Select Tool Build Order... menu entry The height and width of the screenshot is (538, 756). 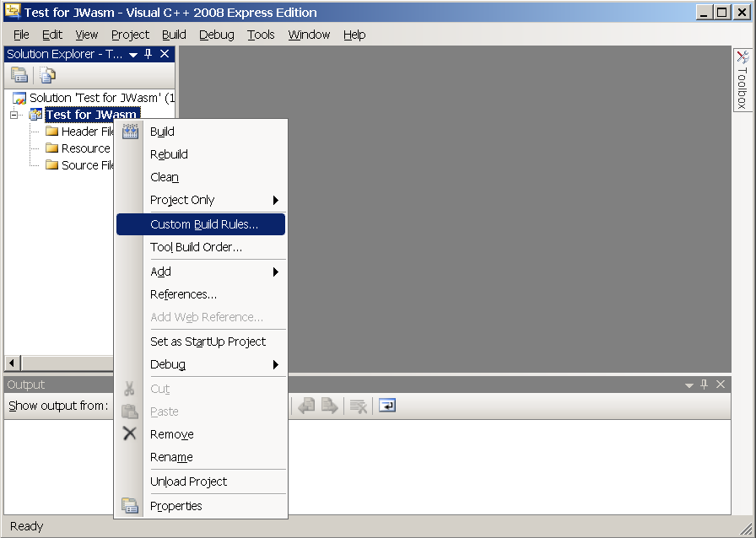pos(201,247)
